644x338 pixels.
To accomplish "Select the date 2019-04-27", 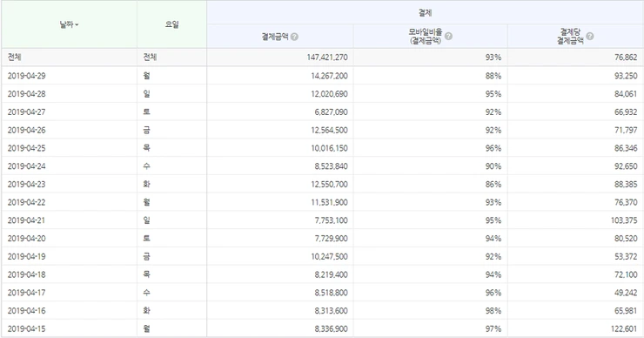I will coord(26,112).
